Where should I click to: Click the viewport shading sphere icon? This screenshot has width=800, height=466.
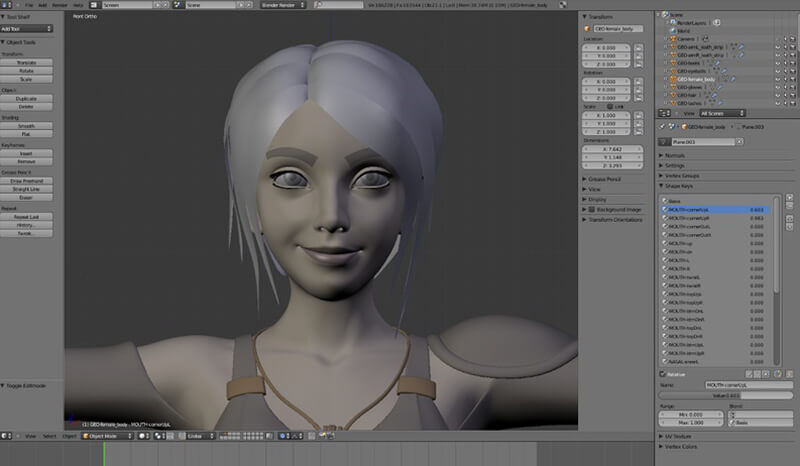[x=143, y=436]
